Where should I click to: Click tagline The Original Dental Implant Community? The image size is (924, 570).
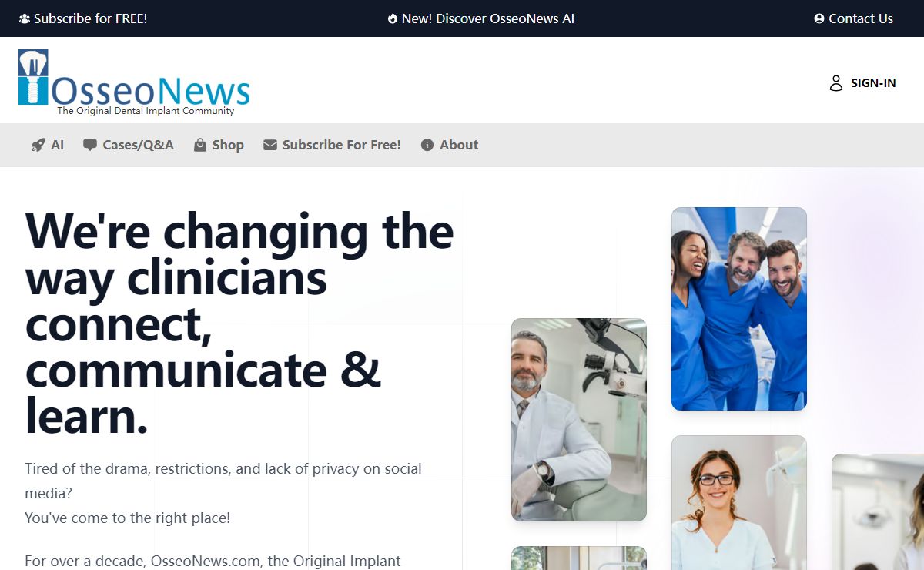coord(146,111)
